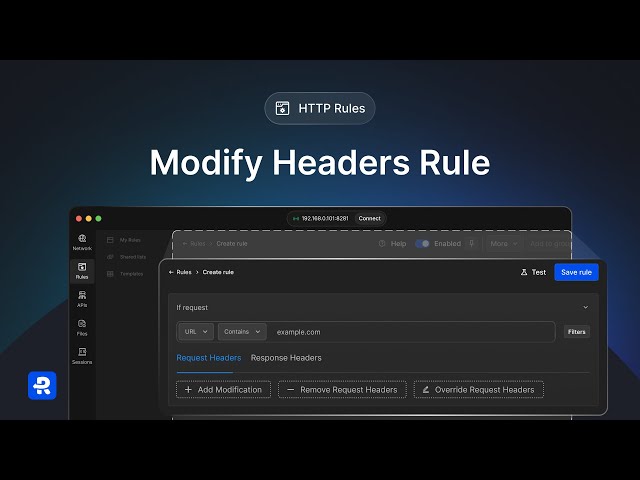Click the plus icon in Add Modification
This screenshot has height=480, width=640.
point(188,390)
